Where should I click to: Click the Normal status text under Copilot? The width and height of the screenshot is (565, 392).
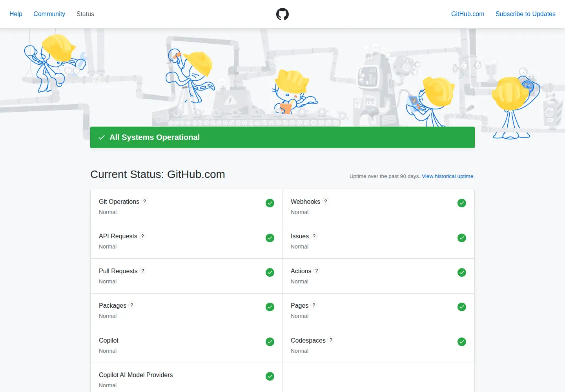pyautogui.click(x=108, y=351)
